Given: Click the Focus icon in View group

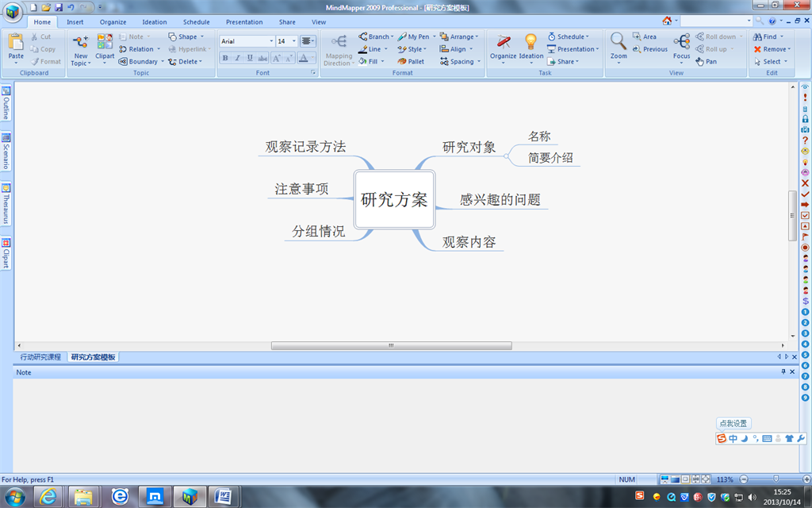Looking at the screenshot, I should click(681, 42).
